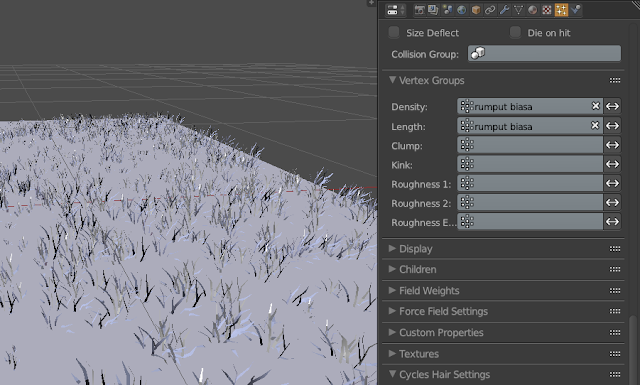Toggle negate for the Density vertex group

(612, 106)
